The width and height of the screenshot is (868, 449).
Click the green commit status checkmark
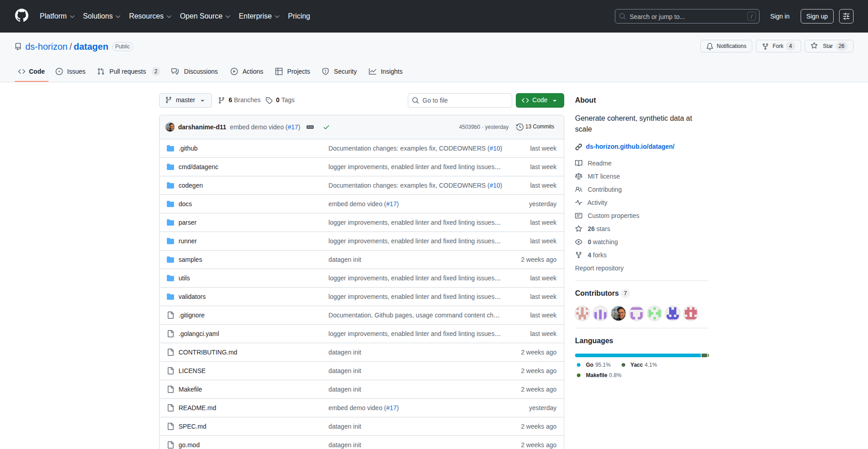[x=326, y=127]
